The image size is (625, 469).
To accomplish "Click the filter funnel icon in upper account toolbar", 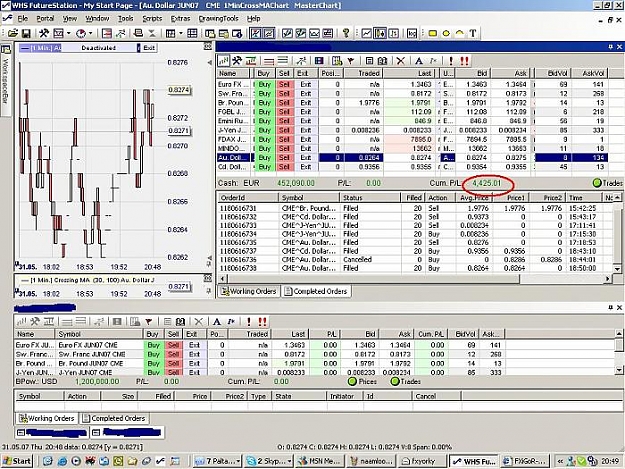I will [351, 61].
